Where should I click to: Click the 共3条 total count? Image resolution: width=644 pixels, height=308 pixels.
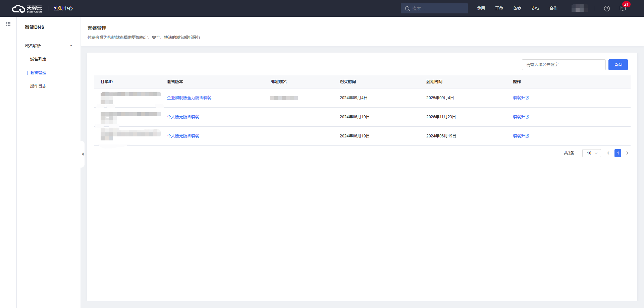[x=569, y=153]
